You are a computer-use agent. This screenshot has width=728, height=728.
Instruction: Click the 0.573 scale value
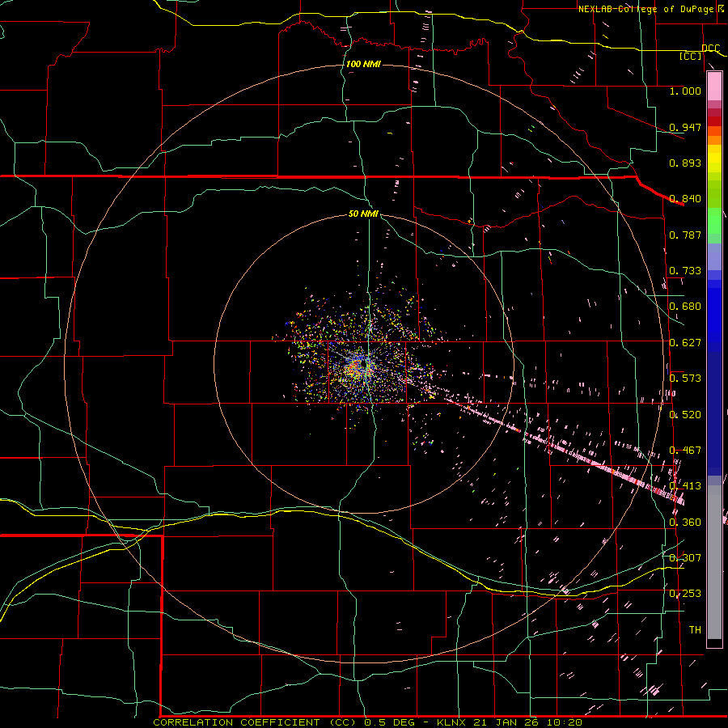685,379
